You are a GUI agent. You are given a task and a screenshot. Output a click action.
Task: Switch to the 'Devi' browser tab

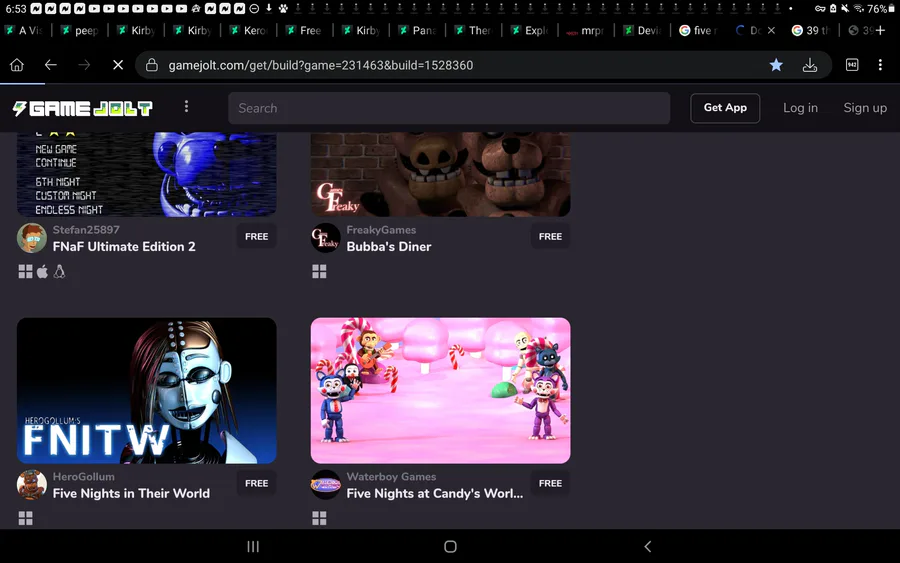tap(643, 30)
